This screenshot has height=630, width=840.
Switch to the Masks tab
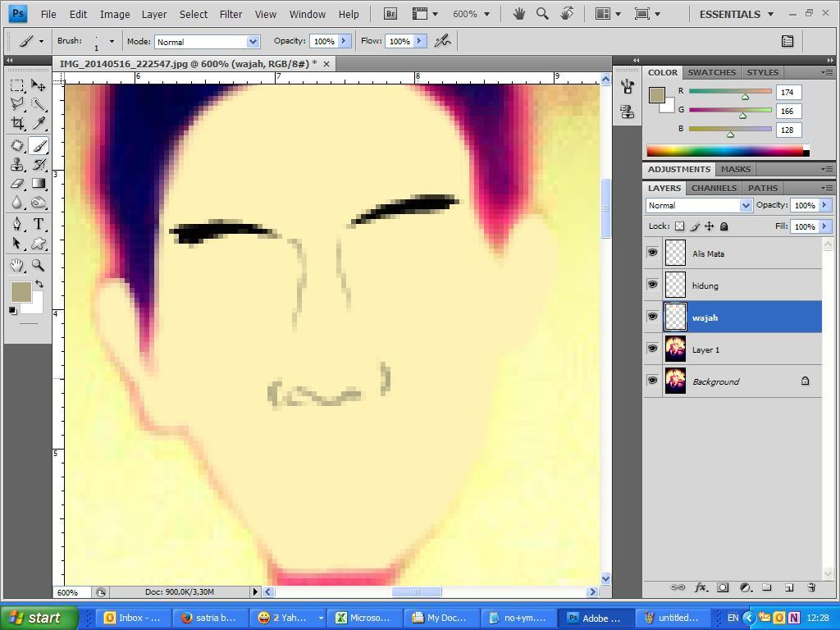pos(736,169)
